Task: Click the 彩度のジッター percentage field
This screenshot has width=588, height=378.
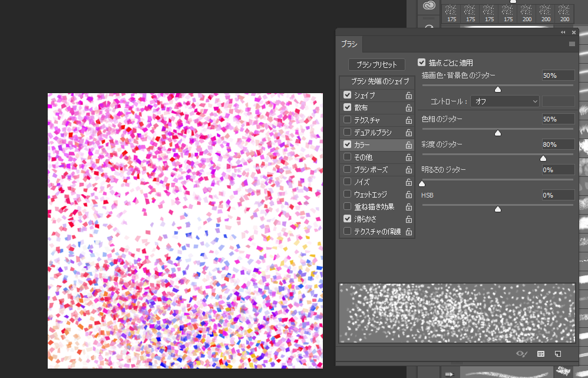Action: click(x=557, y=144)
